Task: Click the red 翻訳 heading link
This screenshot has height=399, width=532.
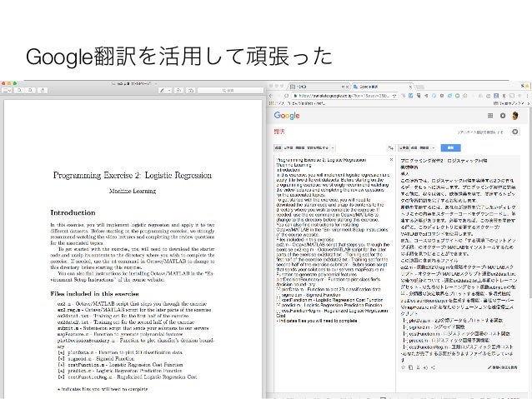Action: click(x=279, y=132)
